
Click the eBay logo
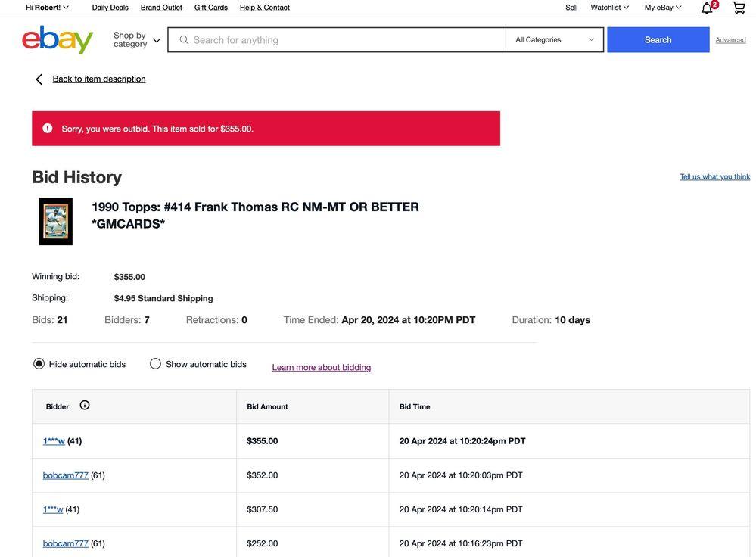58,39
